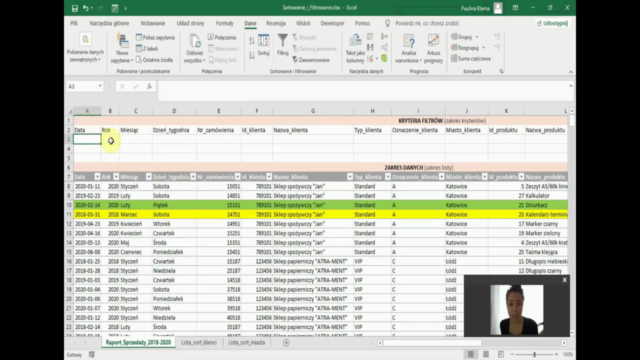The image size is (640, 360).
Task: Open the Sortuj sort dialog
Action: tap(264, 45)
